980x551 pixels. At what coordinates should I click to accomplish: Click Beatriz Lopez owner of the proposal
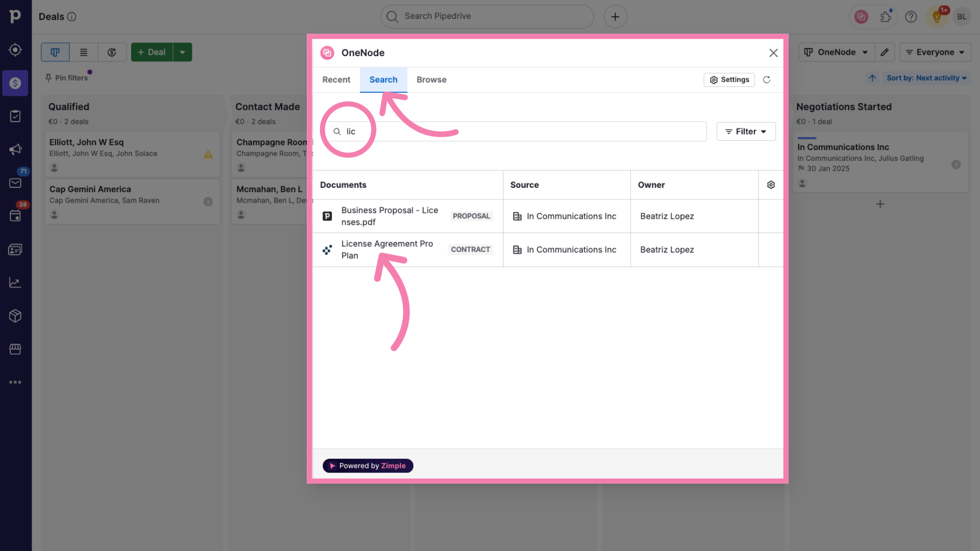coord(667,216)
